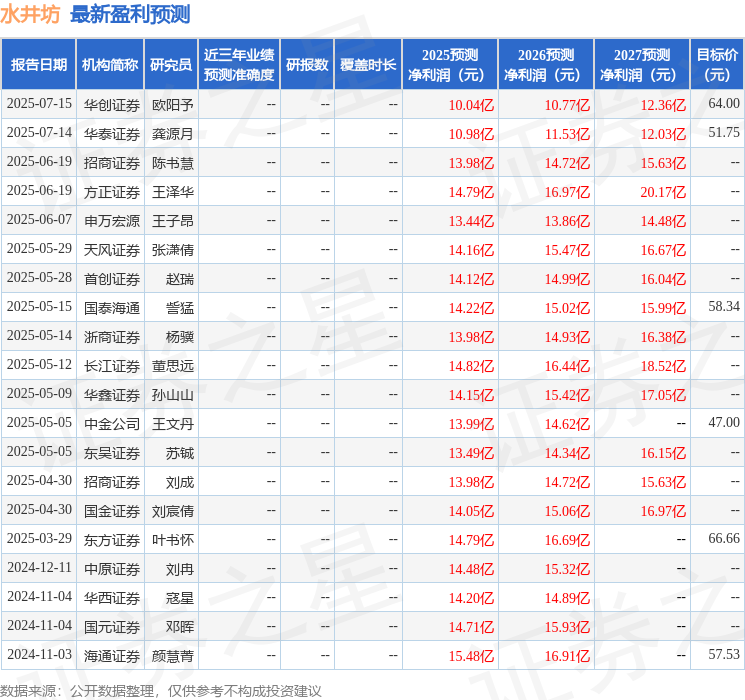Click researcher name 赵瑞

point(180,278)
